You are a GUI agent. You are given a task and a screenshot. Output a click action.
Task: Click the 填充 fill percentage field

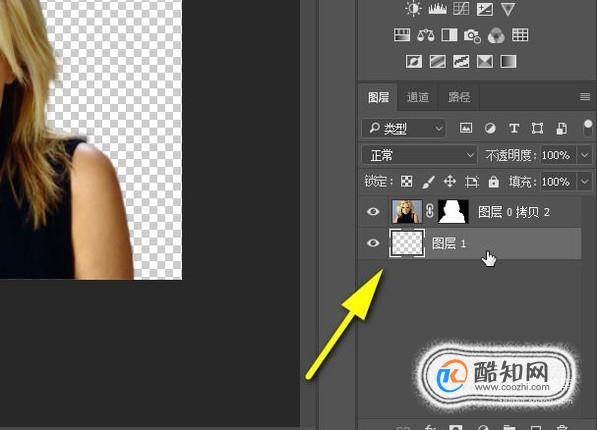556,182
